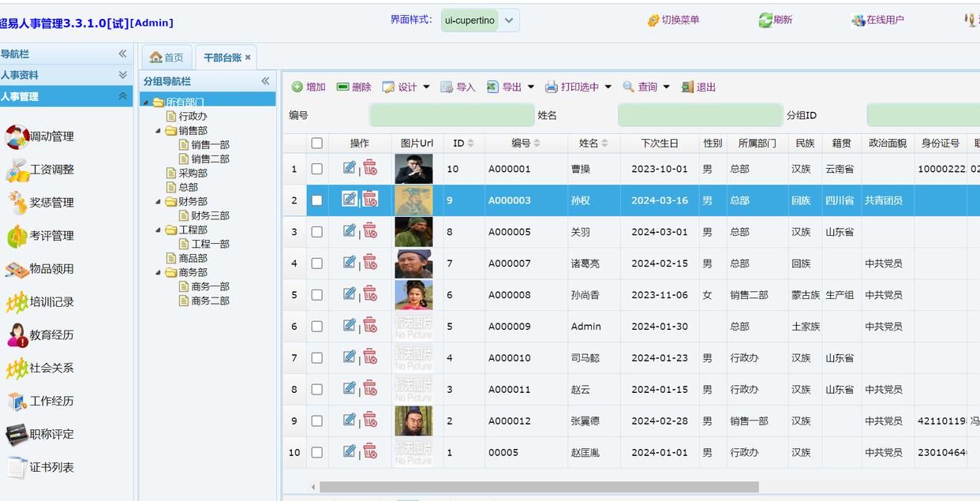Click the horizontal scrollbar under the table

(x=538, y=487)
